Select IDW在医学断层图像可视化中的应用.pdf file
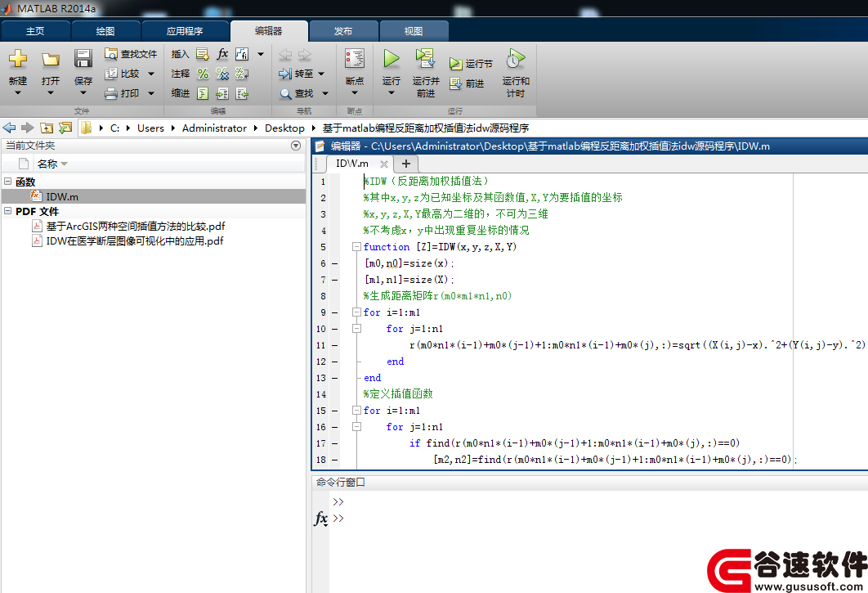The image size is (868, 593). [135, 241]
